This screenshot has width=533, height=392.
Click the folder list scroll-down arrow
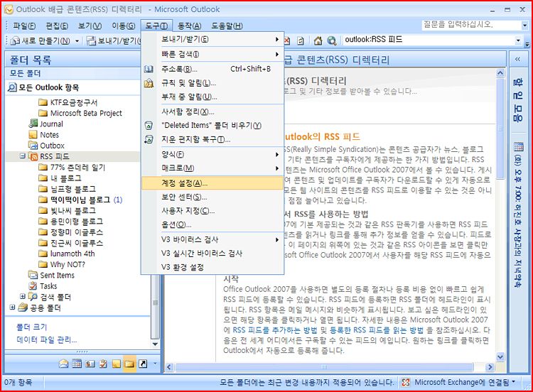(155, 344)
